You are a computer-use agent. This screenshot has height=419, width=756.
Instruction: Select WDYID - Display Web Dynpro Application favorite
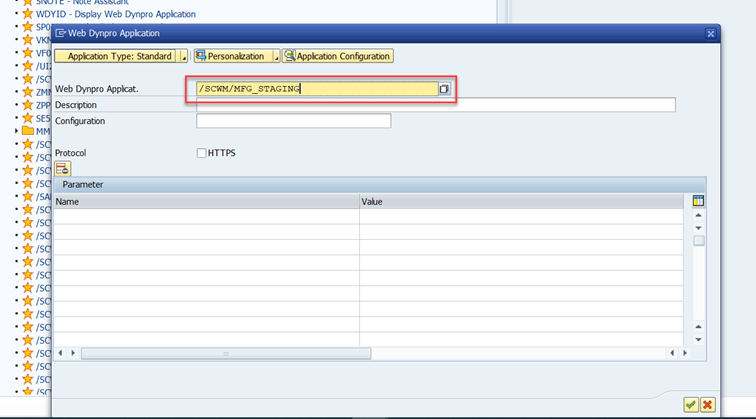pos(116,14)
